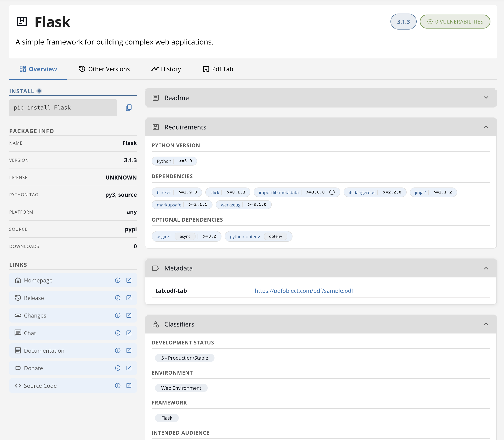The image size is (504, 440).
Task: Click the Web Environment classifier chip
Action: point(181,388)
